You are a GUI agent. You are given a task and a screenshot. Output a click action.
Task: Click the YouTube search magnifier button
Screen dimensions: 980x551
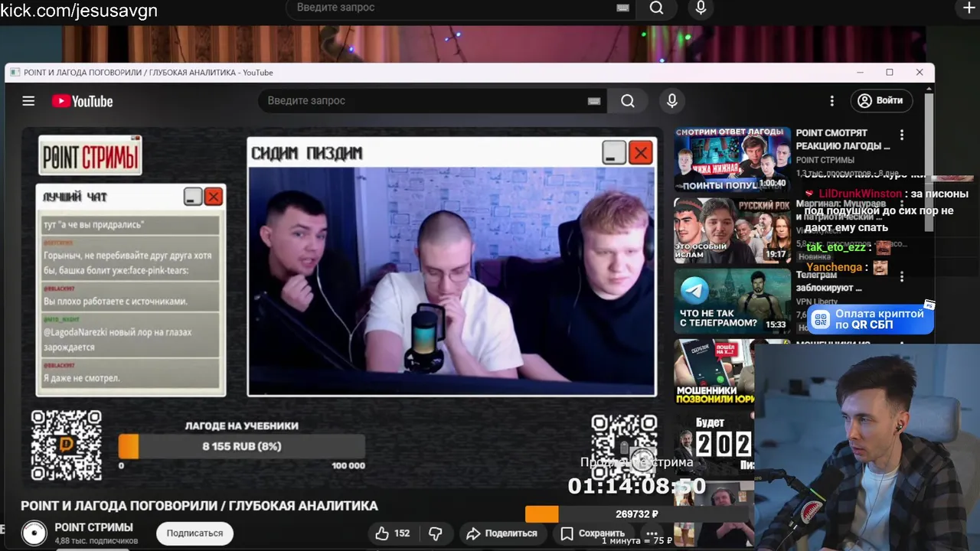pos(628,101)
